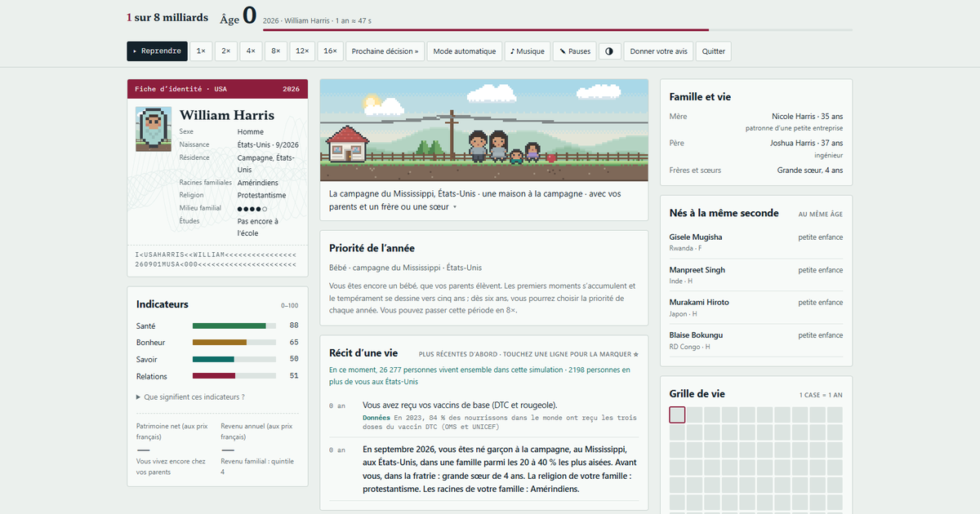The image size is (980, 514).
Task: Click 'Protestantisme' religion value
Action: pyautogui.click(x=261, y=196)
